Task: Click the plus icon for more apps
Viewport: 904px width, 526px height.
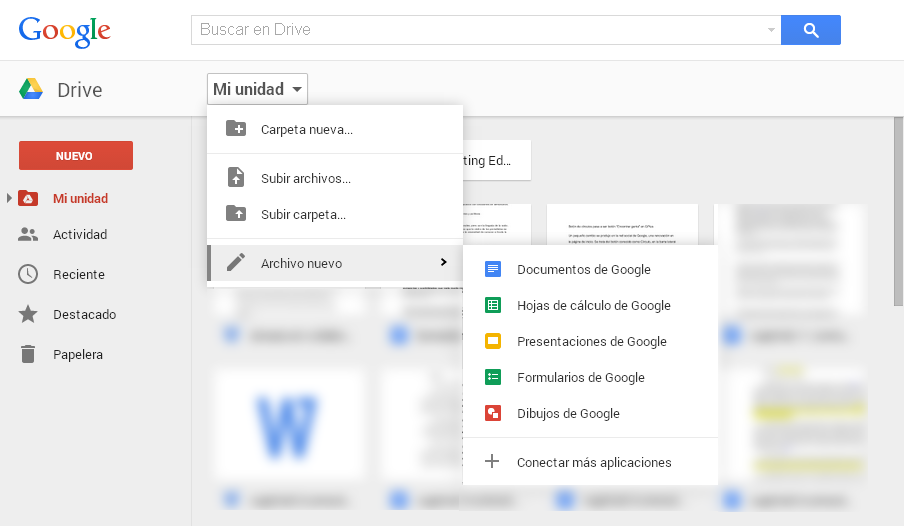Action: (x=492, y=461)
